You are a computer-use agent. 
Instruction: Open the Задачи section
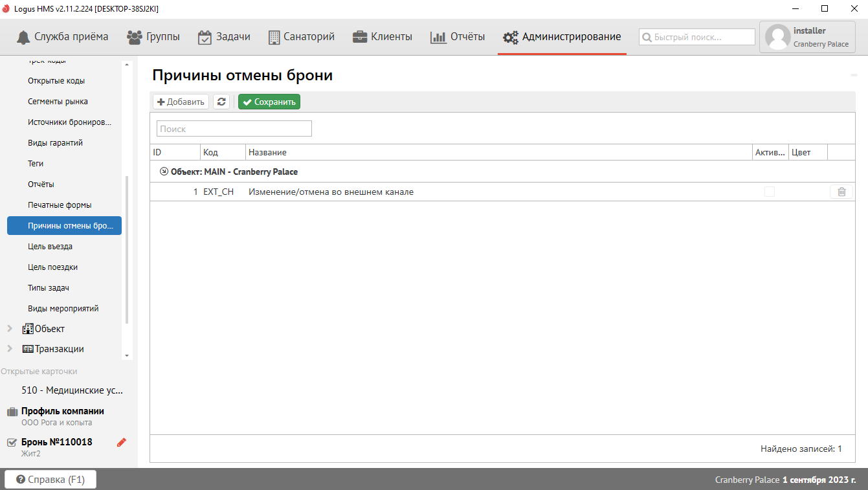tap(224, 37)
